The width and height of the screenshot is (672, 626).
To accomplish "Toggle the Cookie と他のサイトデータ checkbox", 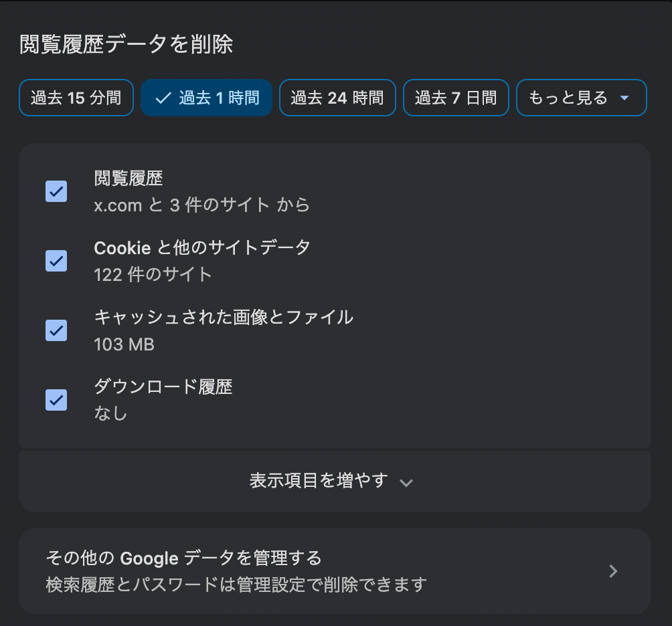I will coord(56,261).
